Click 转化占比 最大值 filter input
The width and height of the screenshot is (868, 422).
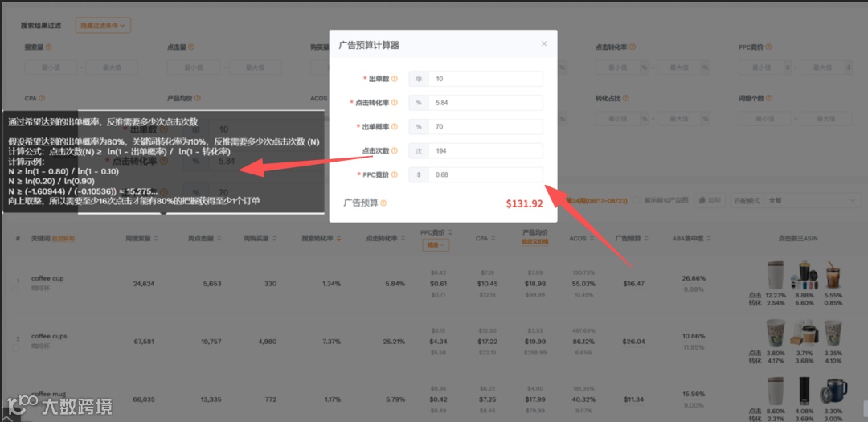pyautogui.click(x=678, y=118)
